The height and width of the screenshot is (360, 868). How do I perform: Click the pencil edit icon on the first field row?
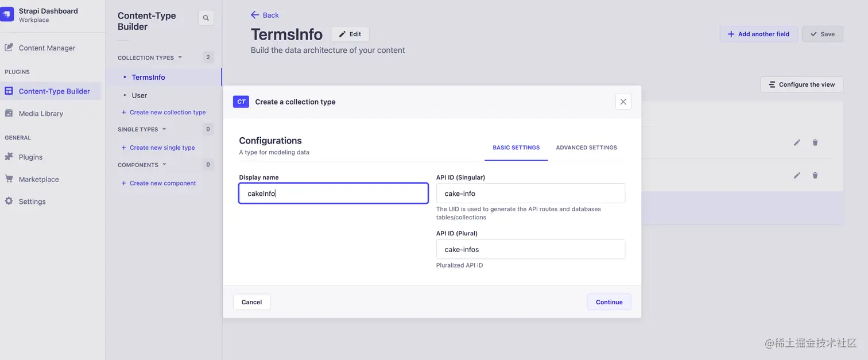797,142
